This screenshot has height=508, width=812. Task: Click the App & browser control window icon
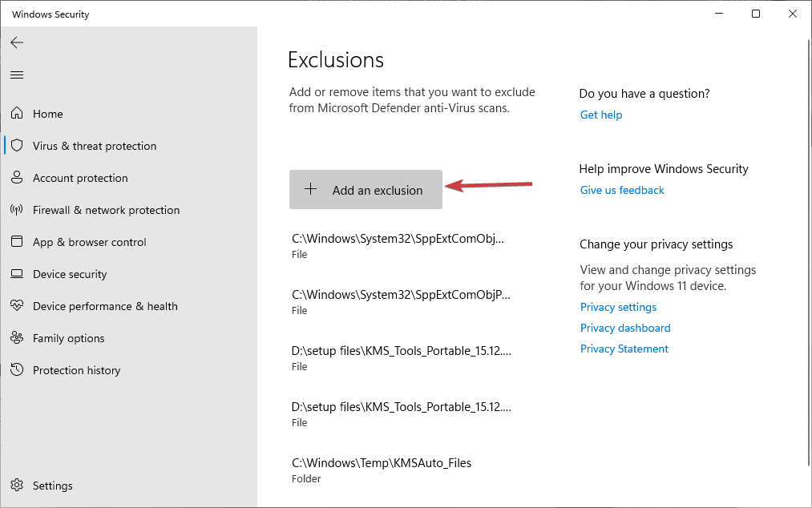click(17, 241)
